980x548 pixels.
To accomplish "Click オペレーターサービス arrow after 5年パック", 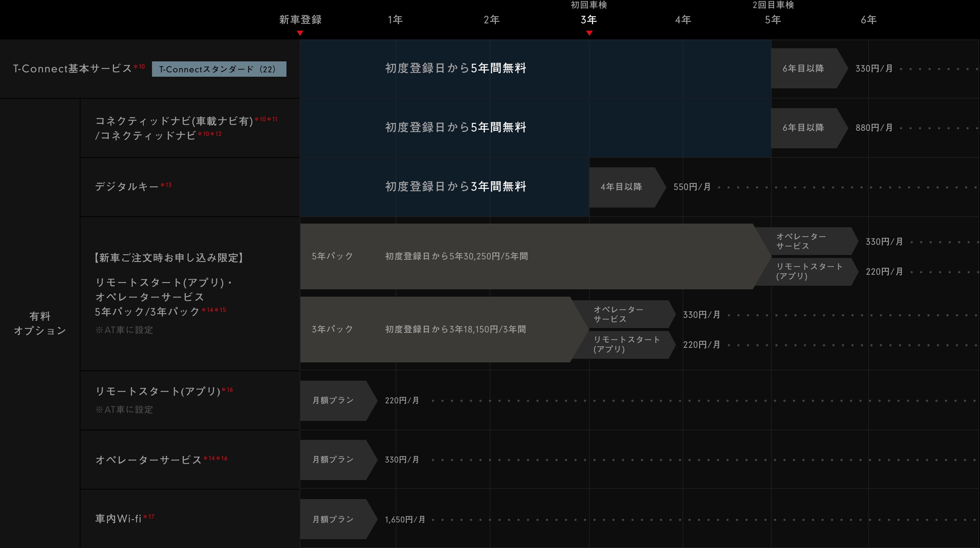I will pos(806,241).
